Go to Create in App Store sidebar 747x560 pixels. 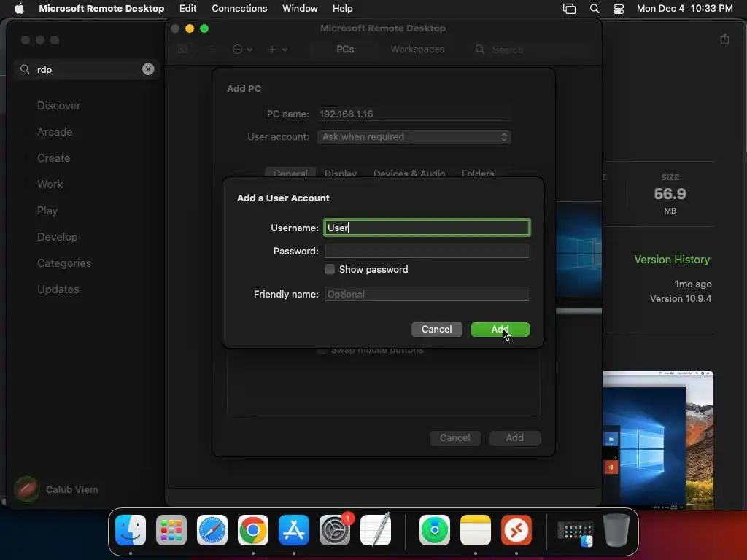coord(53,158)
